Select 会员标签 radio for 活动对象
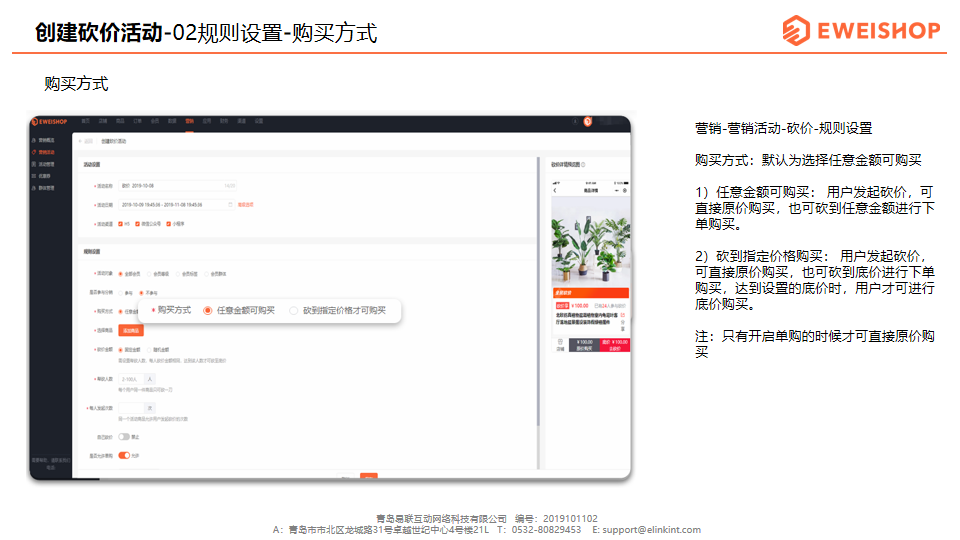960x540 pixels. coord(178,274)
